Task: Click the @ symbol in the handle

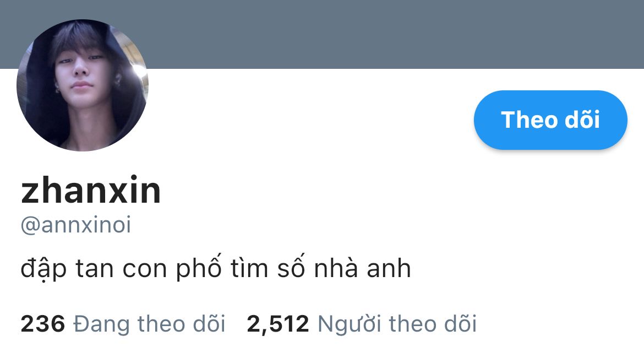Action: [x=30, y=226]
